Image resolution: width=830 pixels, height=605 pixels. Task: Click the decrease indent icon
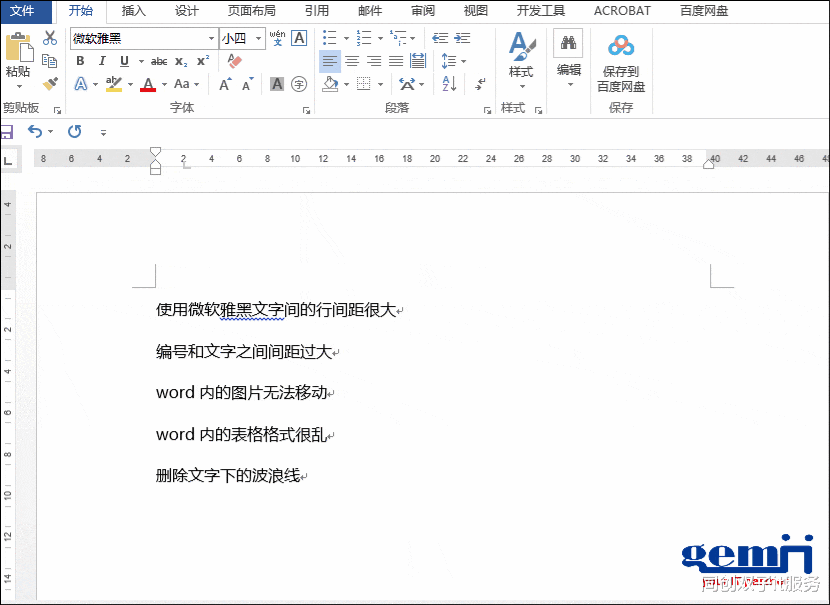[x=440, y=38]
